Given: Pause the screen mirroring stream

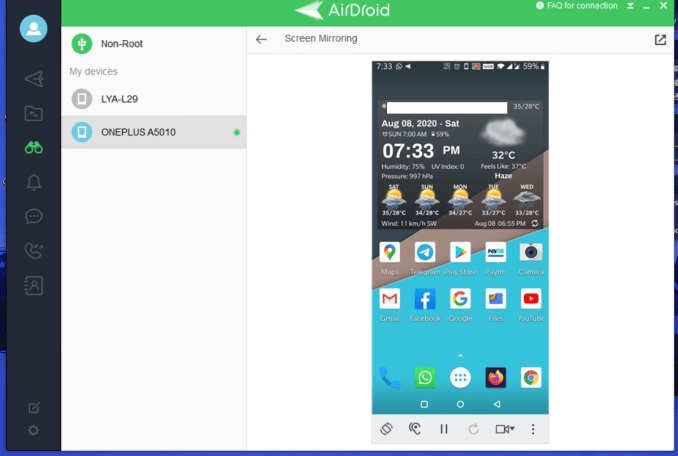Looking at the screenshot, I should coord(444,429).
